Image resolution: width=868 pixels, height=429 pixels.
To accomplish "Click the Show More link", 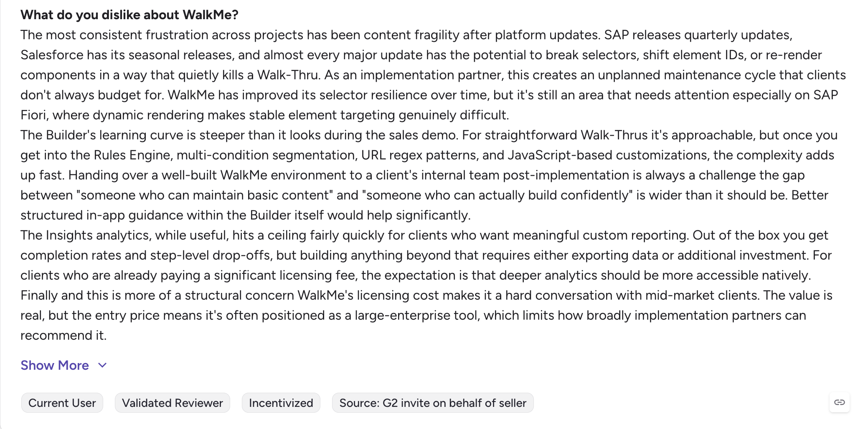I will [55, 366].
